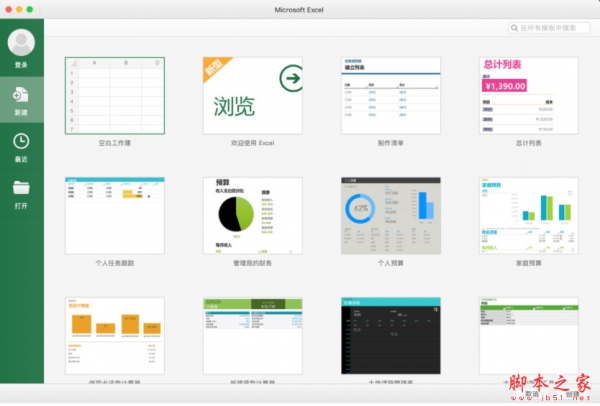Pick the 个人预算 template
Screen dimensions: 600x406
(x=391, y=215)
